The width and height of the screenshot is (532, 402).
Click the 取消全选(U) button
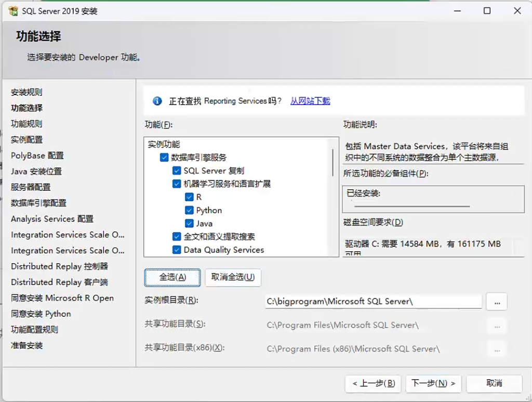[233, 277]
